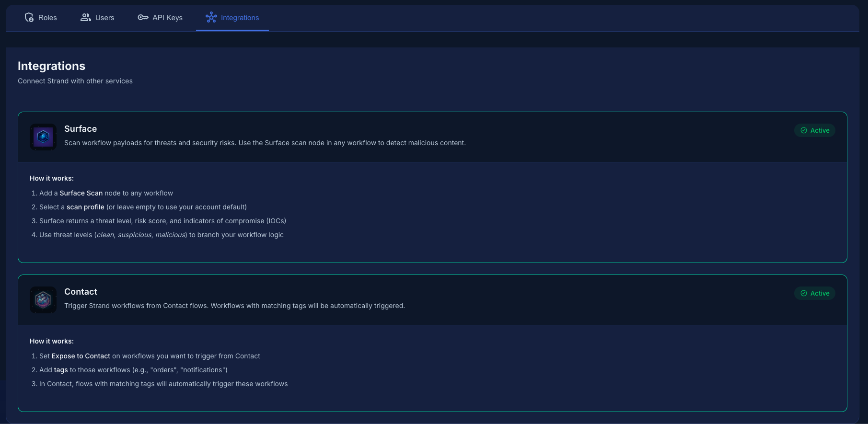
Task: Open the Roles tab
Action: pyautogui.click(x=41, y=18)
